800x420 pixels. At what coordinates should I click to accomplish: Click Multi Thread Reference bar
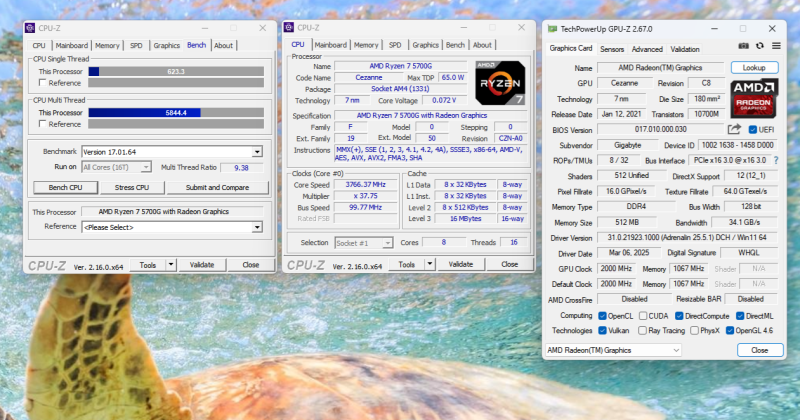(x=176, y=124)
